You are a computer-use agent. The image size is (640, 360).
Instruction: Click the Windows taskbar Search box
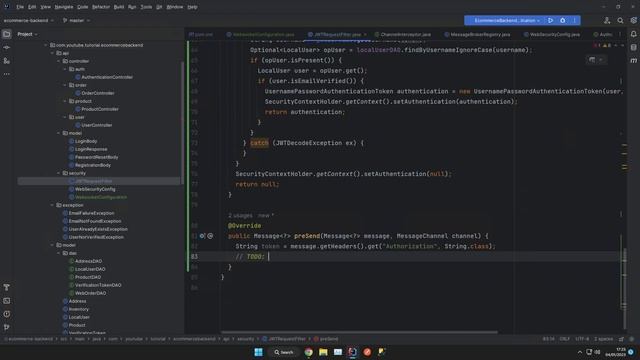click(x=284, y=352)
